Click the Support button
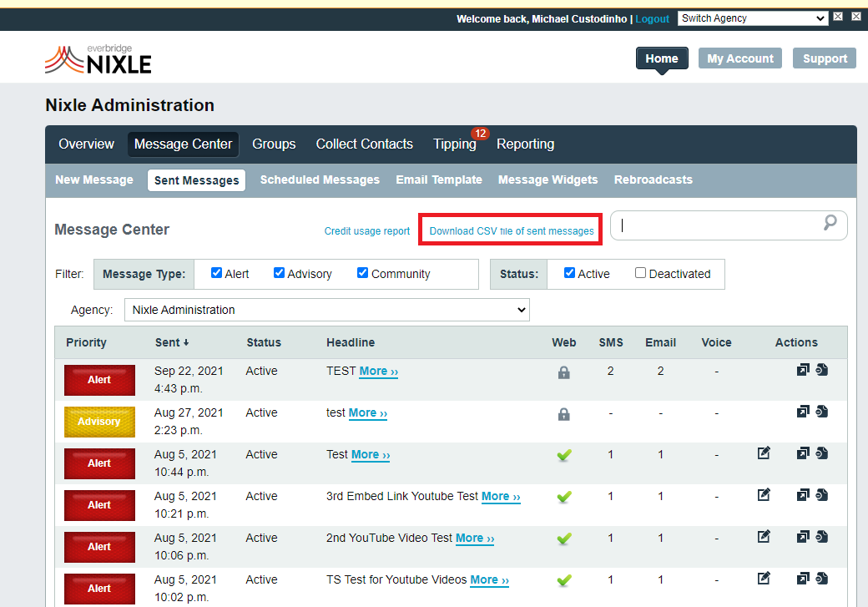This screenshot has width=868, height=607. pos(825,58)
